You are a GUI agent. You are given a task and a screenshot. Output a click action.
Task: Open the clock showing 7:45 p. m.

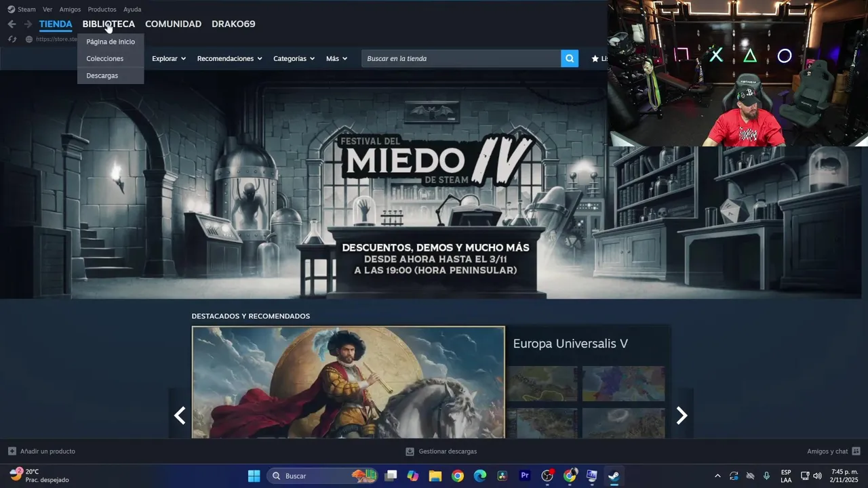(844, 476)
